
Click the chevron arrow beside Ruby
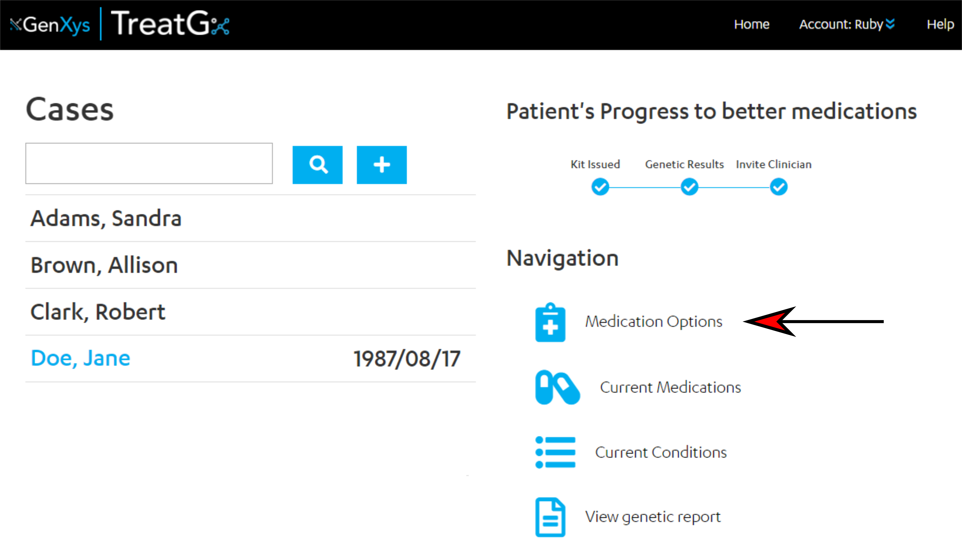(890, 24)
